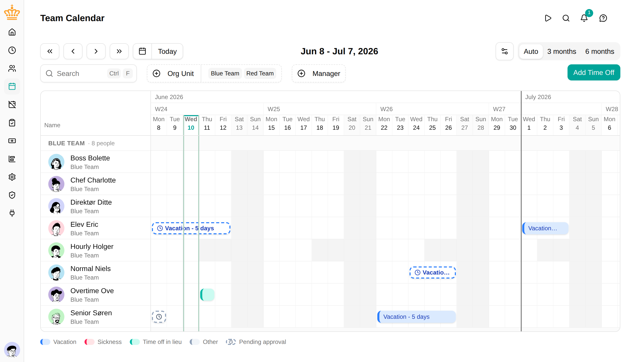Open Senior Søren's pending clock entry
This screenshot has height=362, width=644.
pyautogui.click(x=159, y=317)
